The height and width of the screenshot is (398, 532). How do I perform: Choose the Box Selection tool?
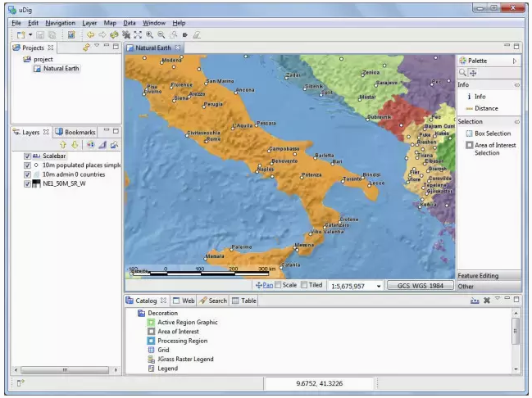tap(492, 133)
